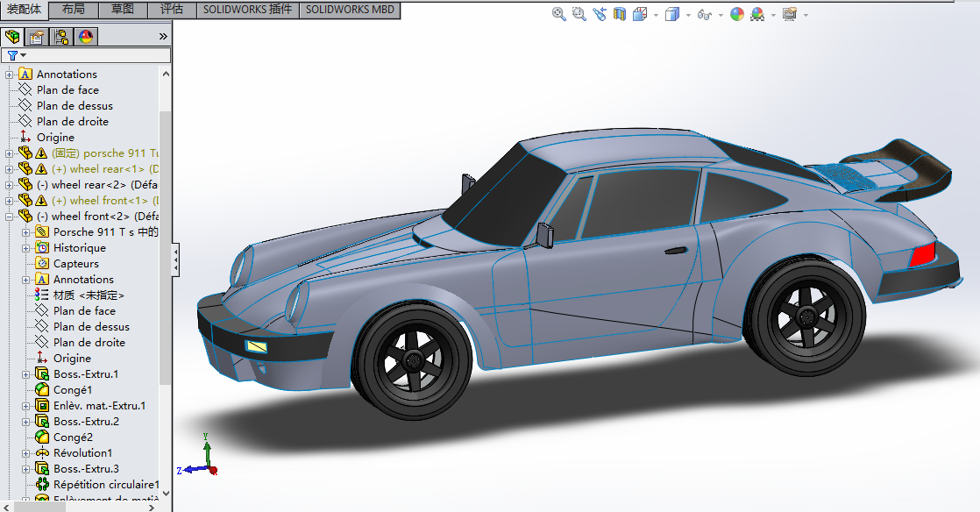The width and height of the screenshot is (980, 512).
Task: Expand the Boss.-Extru.1 feature
Action: tap(25, 374)
